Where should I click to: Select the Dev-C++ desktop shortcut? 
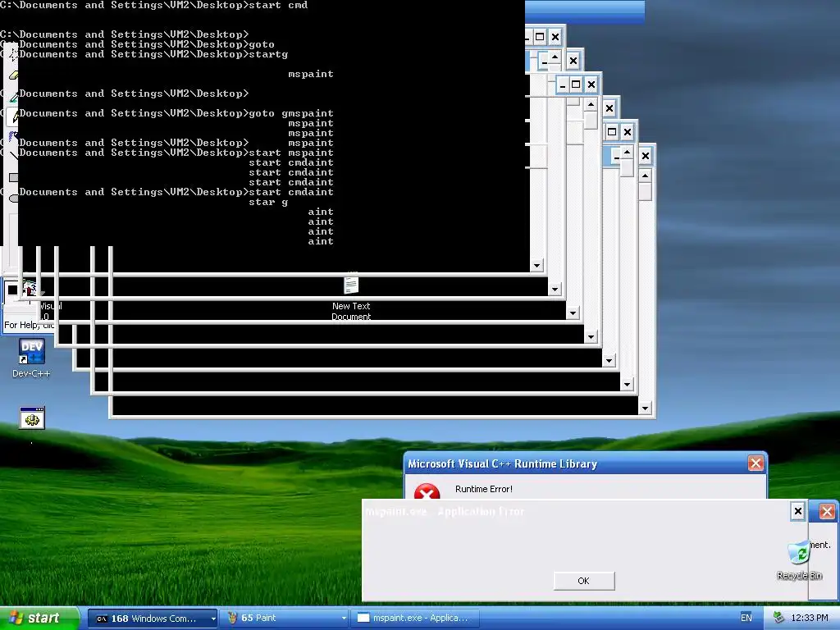(32, 358)
